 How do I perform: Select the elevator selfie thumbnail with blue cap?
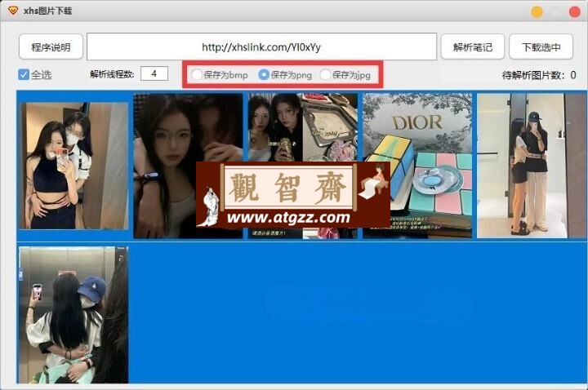(73, 315)
